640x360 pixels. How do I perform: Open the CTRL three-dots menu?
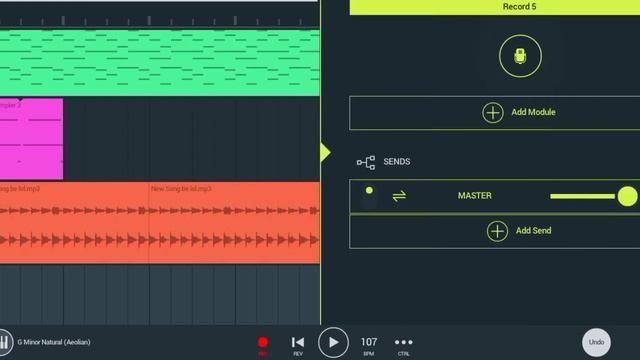pyautogui.click(x=404, y=345)
